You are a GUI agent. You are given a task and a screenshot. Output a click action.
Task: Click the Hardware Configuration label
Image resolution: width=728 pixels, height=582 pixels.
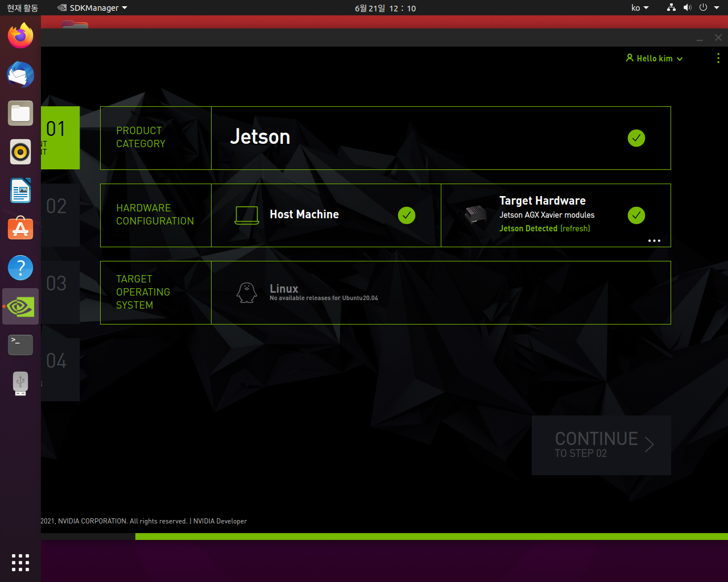(155, 215)
